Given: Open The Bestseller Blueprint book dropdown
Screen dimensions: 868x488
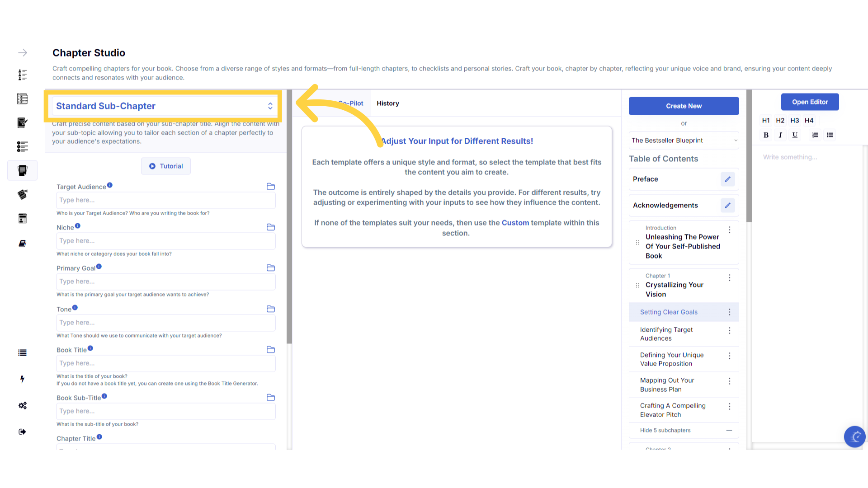Looking at the screenshot, I should pyautogui.click(x=684, y=141).
